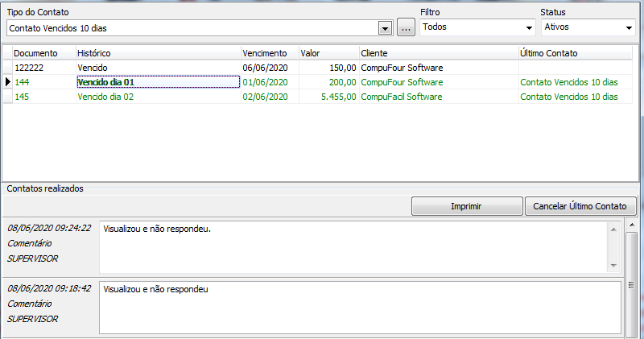Expand the Filtro dropdown showing Todos
Image resolution: width=644 pixels, height=339 pixels.
(529, 27)
